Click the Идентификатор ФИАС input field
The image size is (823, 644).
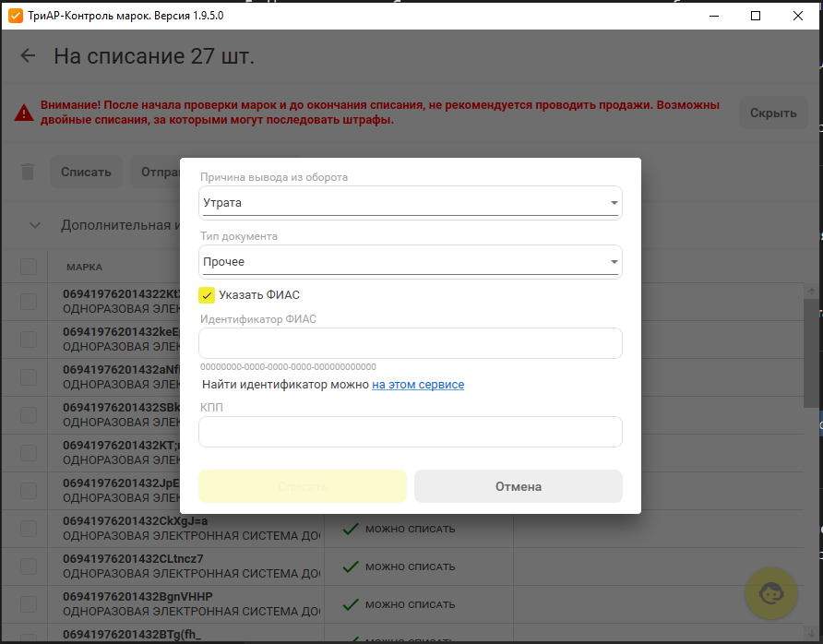tap(411, 343)
